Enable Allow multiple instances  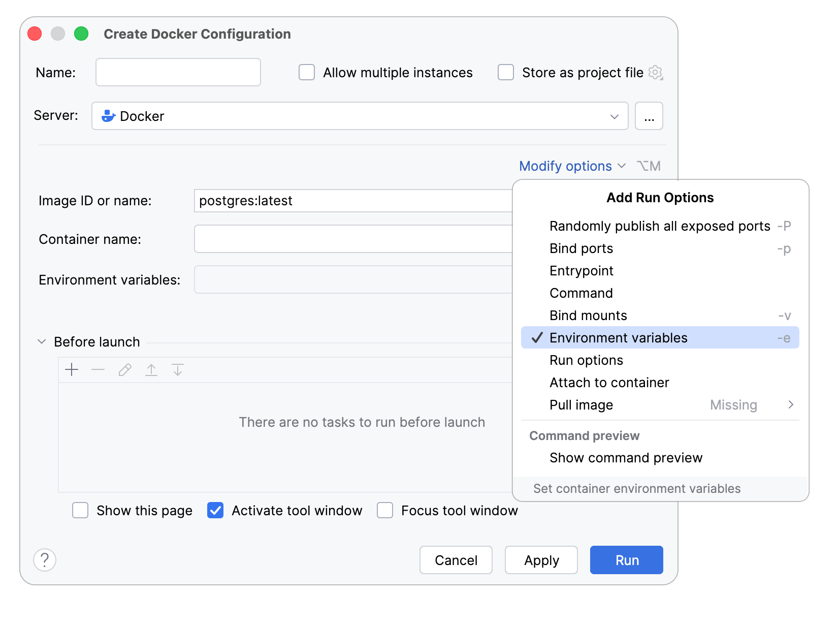(306, 73)
